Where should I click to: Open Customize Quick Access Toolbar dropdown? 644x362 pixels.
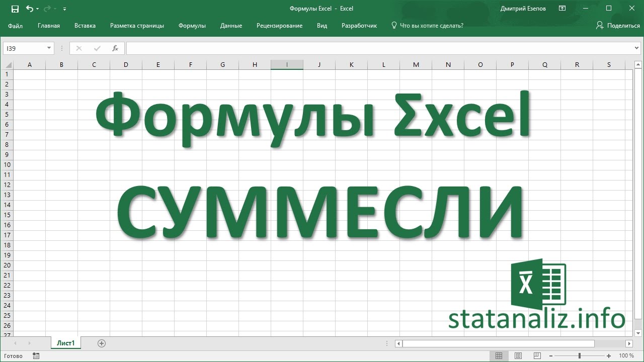(x=65, y=9)
